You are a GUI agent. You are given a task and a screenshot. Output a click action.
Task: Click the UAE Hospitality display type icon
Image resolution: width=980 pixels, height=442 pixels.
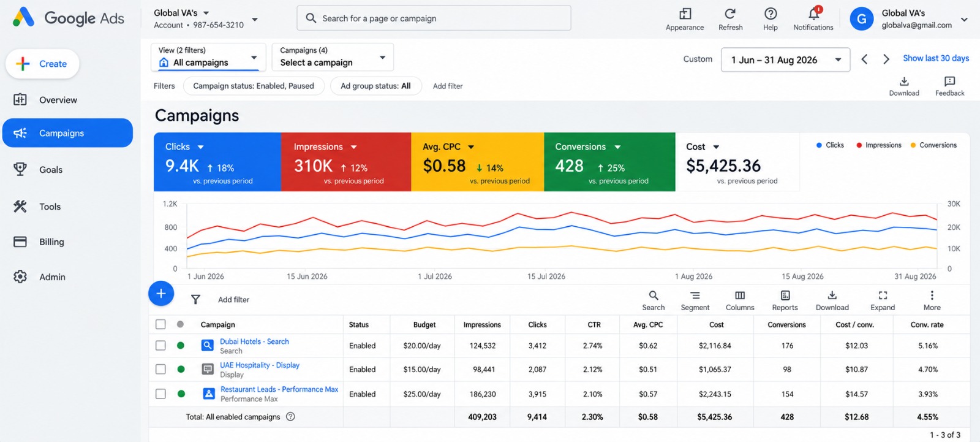tap(208, 369)
